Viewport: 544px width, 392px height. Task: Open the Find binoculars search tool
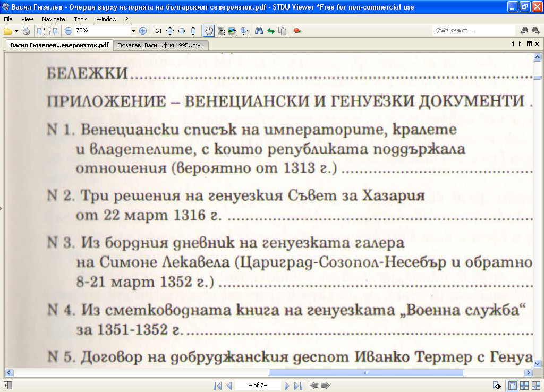click(x=259, y=31)
